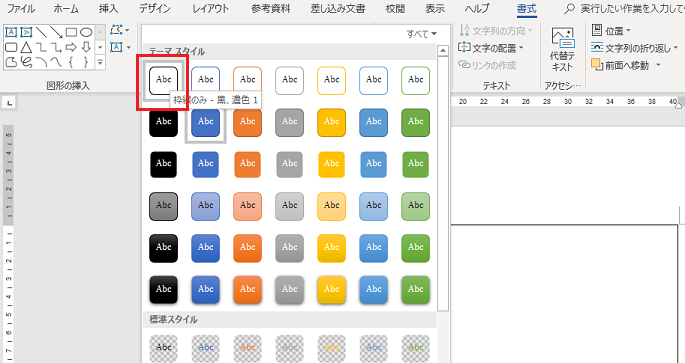Apply glossy blue style, bottom theme row
The width and height of the screenshot is (685, 363).
[x=205, y=290]
